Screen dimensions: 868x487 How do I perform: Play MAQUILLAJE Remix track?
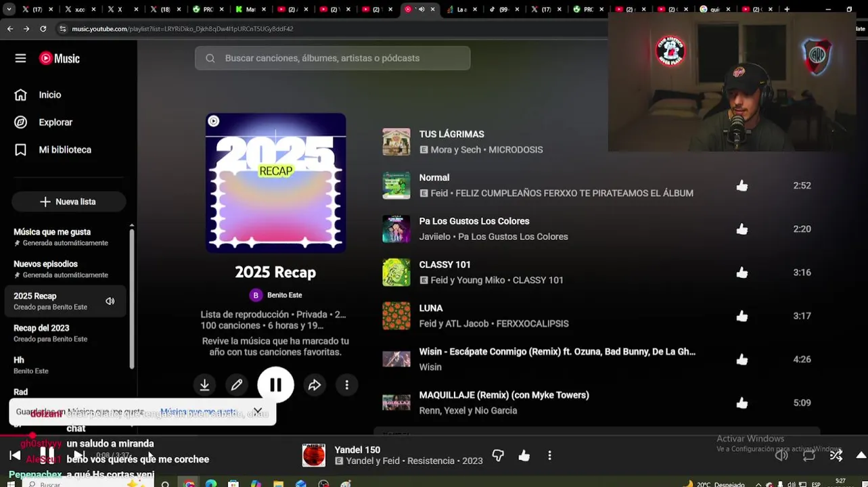click(504, 395)
